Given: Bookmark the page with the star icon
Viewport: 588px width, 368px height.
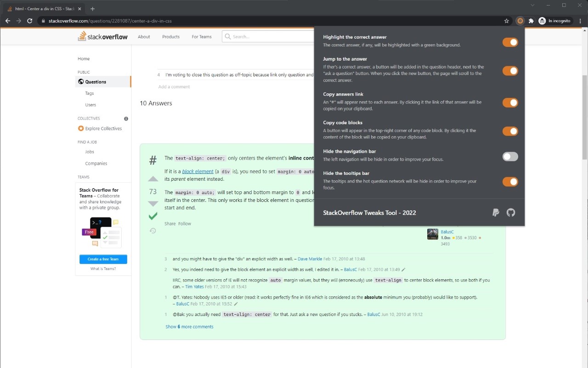Looking at the screenshot, I should 506,21.
